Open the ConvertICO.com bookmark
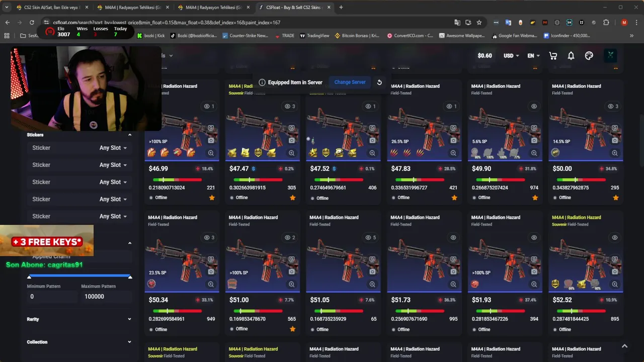 point(410,36)
